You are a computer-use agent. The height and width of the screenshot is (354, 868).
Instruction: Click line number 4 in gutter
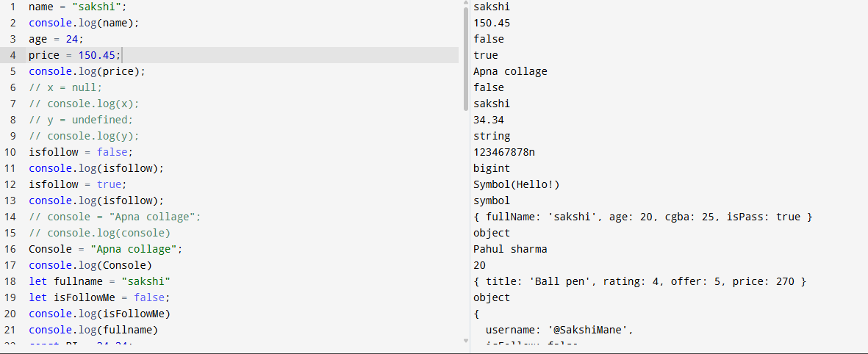[x=12, y=55]
